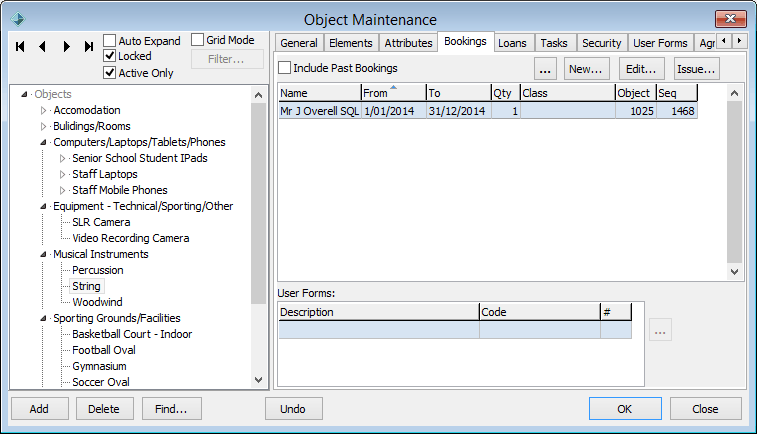Collapse Computers/Laptops/Tablets/Phones node
The image size is (757, 434).
tap(43, 142)
